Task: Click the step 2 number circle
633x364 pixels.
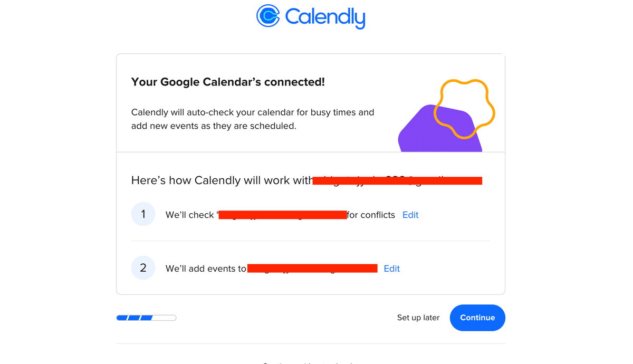Action: (143, 268)
